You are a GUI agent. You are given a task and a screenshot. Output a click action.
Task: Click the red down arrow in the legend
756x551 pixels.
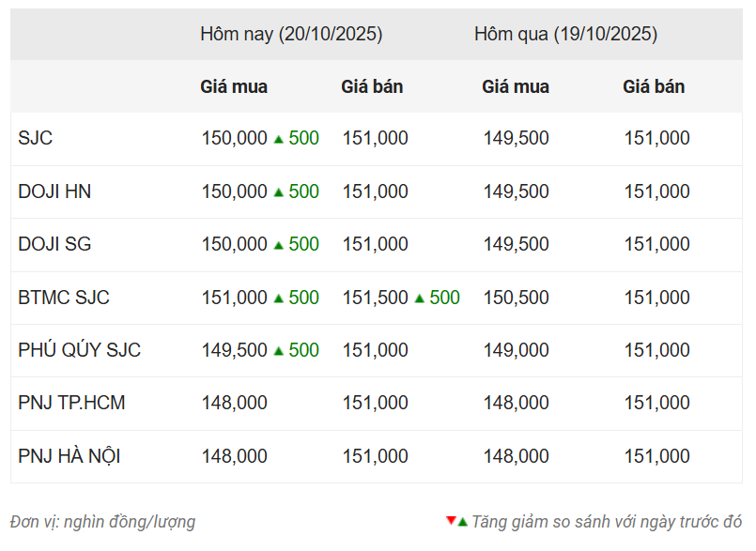(x=451, y=520)
